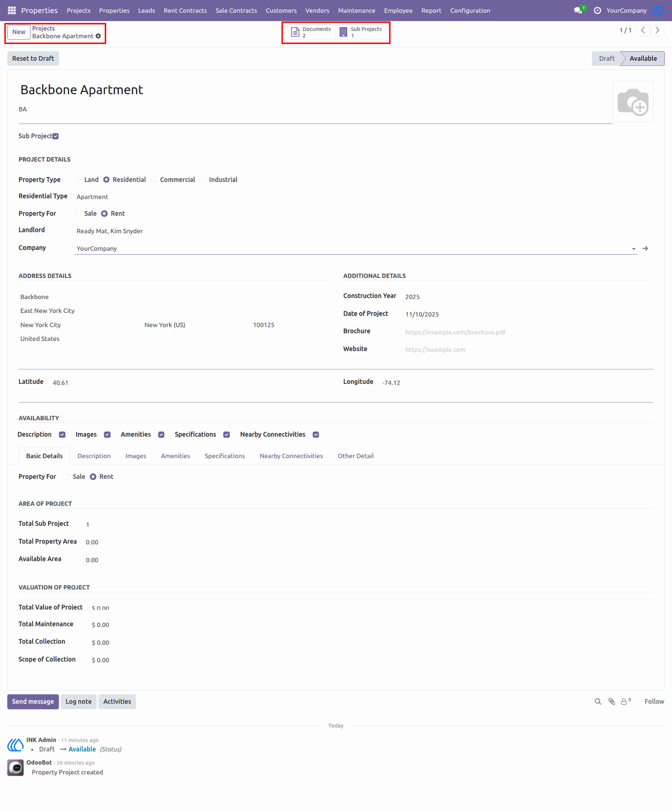The height and width of the screenshot is (811, 672).
Task: Toggle the Amenities availability checkbox
Action: (x=161, y=435)
